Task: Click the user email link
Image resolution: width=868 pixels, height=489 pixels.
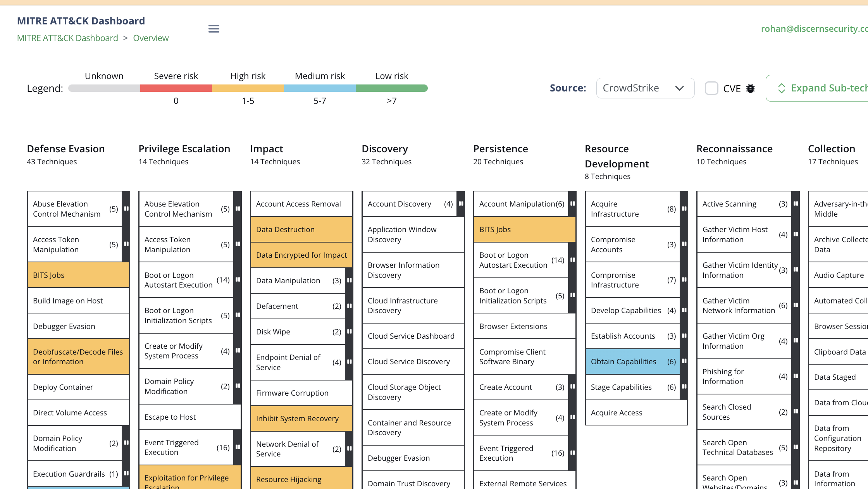Action: [x=814, y=29]
